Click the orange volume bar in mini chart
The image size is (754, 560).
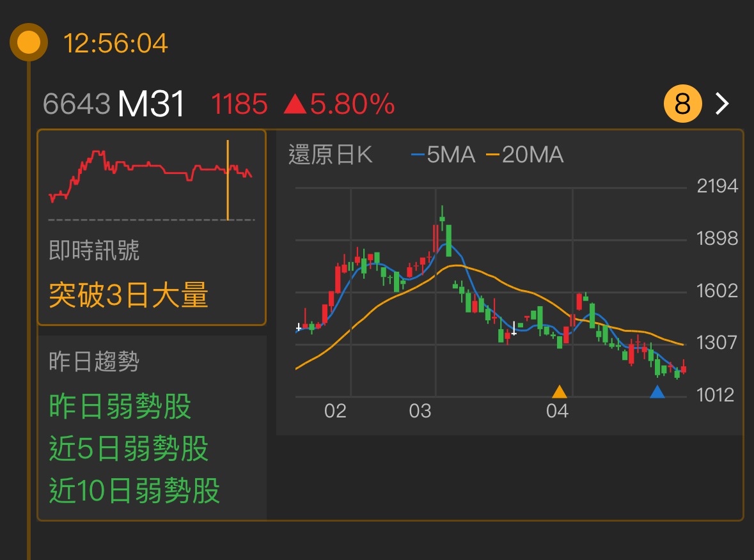(229, 179)
